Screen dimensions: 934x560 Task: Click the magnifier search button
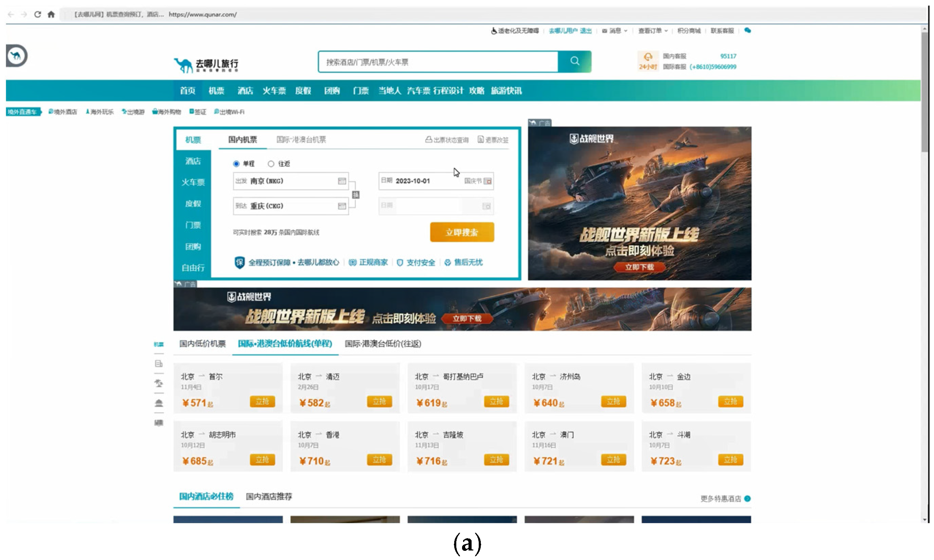click(574, 61)
